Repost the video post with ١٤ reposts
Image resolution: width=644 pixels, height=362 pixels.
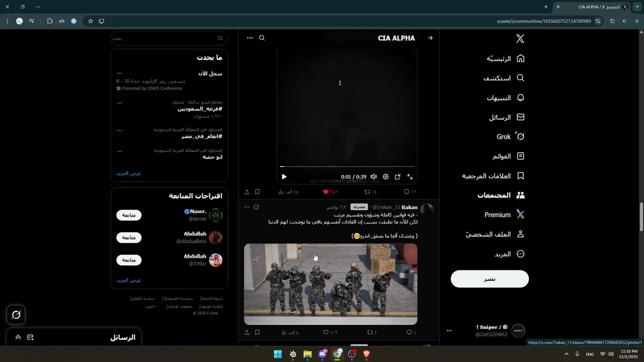(x=371, y=192)
